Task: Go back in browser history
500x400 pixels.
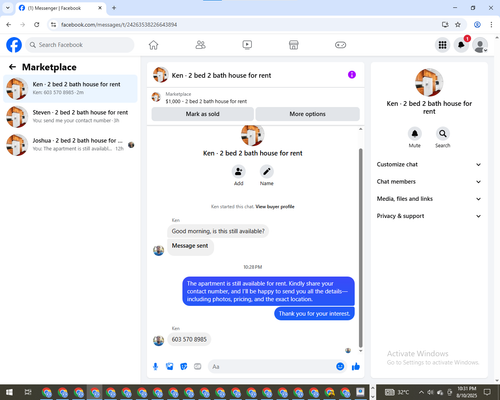Action: pyautogui.click(x=9, y=24)
